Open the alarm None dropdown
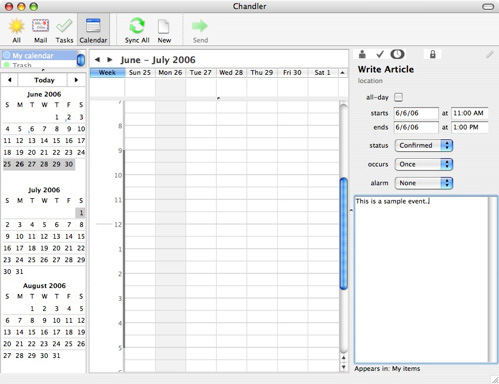Image resolution: width=499 pixels, height=384 pixels. click(x=424, y=183)
